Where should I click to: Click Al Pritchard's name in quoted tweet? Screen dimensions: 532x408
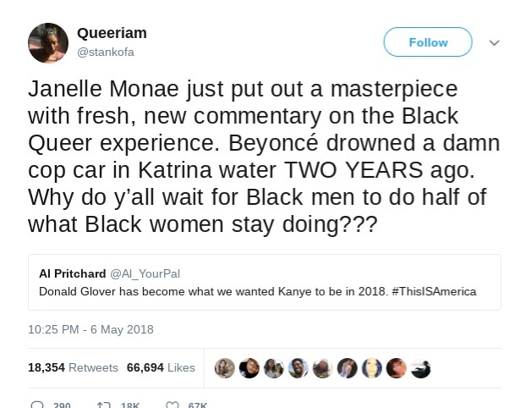click(73, 273)
